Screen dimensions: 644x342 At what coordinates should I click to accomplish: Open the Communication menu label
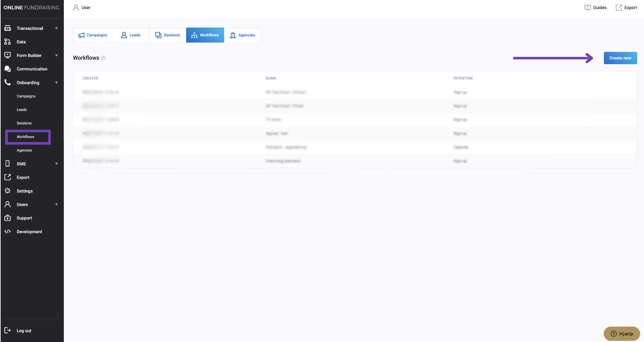(32, 69)
